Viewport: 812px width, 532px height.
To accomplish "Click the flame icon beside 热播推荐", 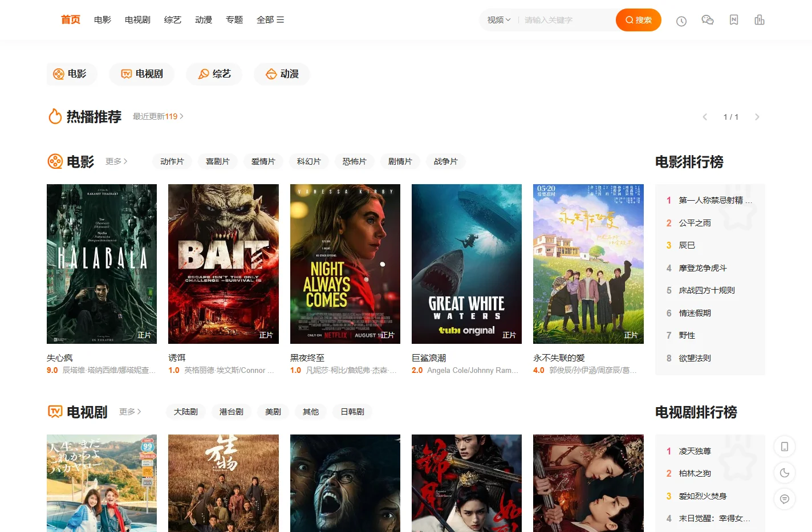I will (x=55, y=116).
